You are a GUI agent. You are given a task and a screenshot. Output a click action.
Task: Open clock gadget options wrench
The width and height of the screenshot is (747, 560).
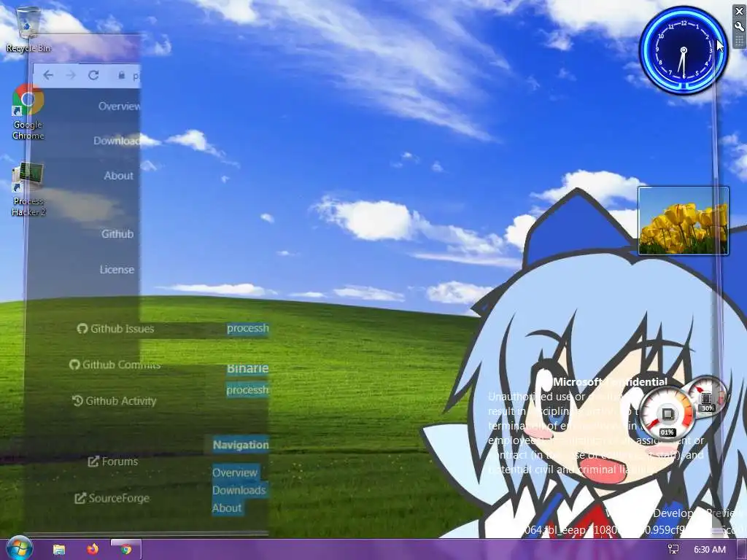pyautogui.click(x=739, y=26)
